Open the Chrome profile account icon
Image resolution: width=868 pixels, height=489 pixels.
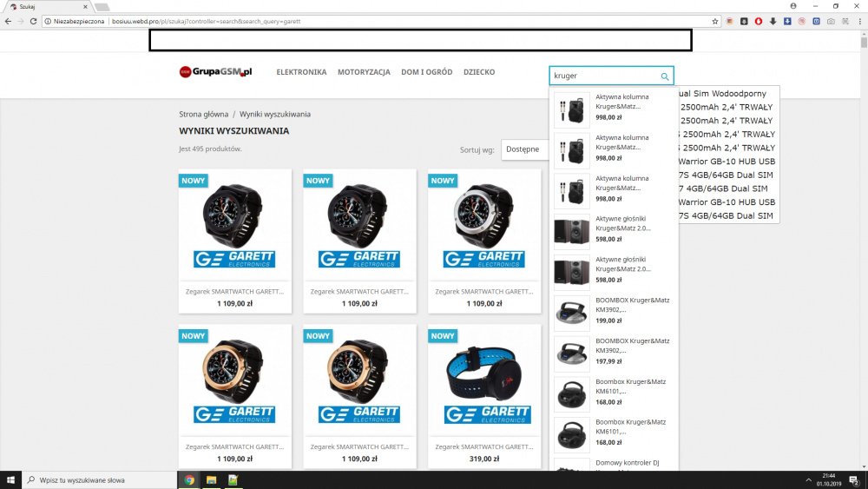793,6
